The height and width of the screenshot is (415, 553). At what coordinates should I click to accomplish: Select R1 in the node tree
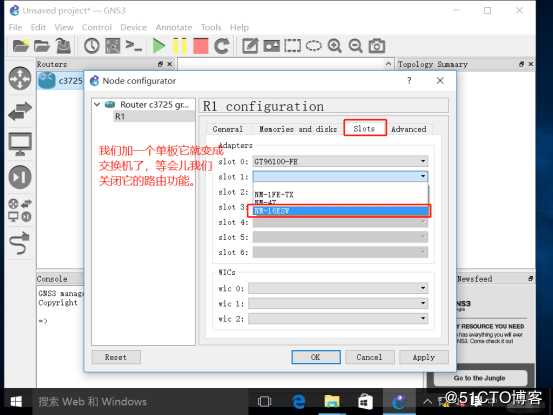coord(120,116)
